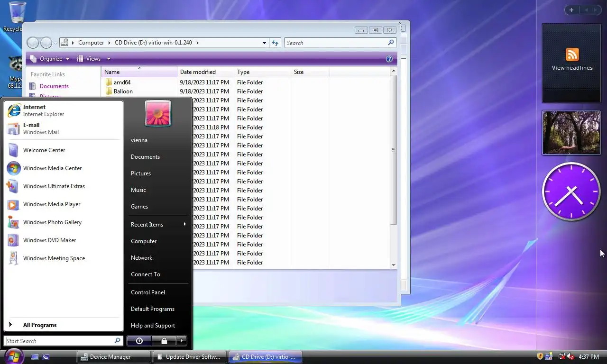
Task: Open the vienna user folder
Action: pos(158,140)
